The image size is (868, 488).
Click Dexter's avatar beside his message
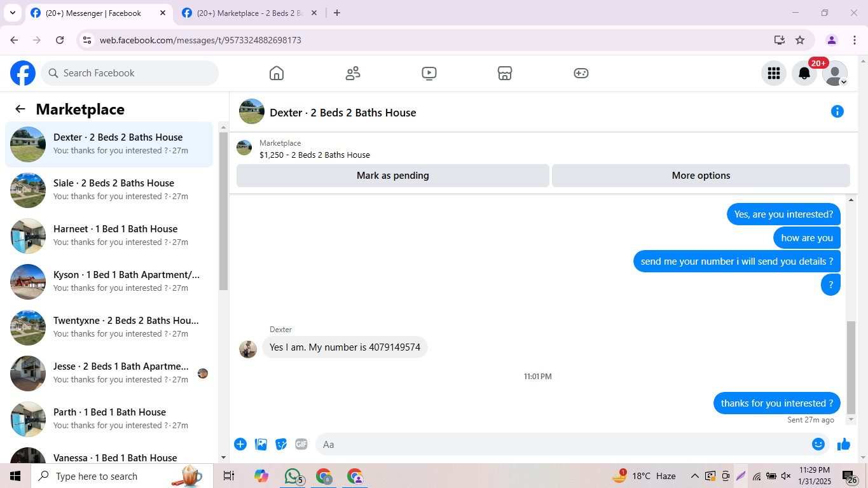tap(248, 349)
